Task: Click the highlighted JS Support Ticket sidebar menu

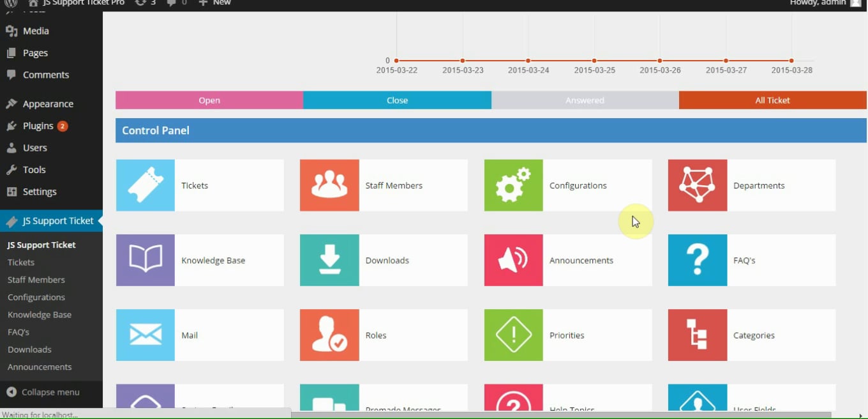Action: [51, 221]
